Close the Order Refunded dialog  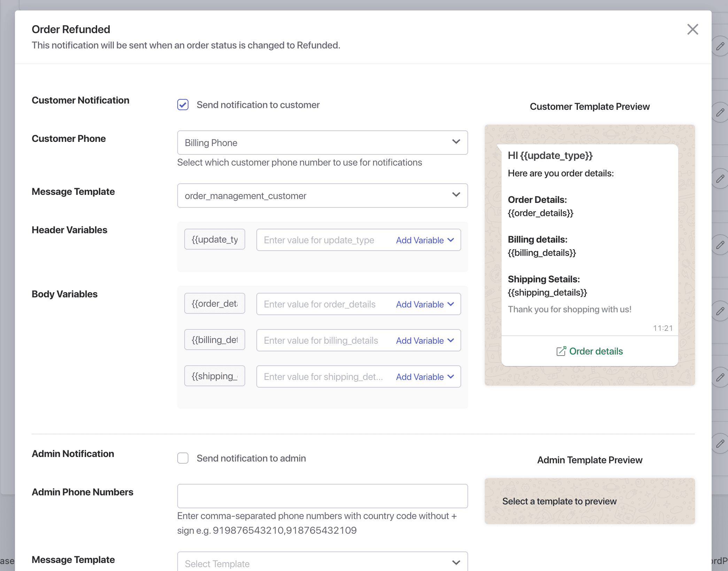[x=693, y=29]
